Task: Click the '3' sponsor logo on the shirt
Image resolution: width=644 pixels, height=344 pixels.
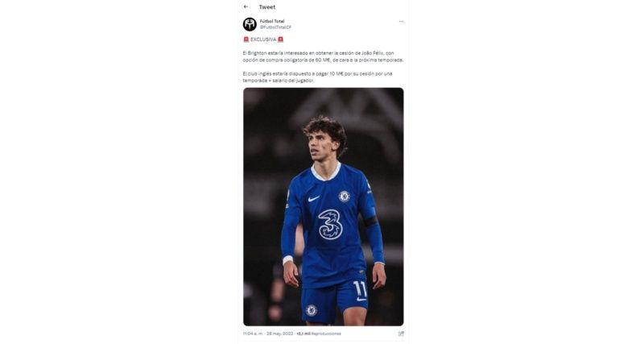Action: tap(330, 225)
